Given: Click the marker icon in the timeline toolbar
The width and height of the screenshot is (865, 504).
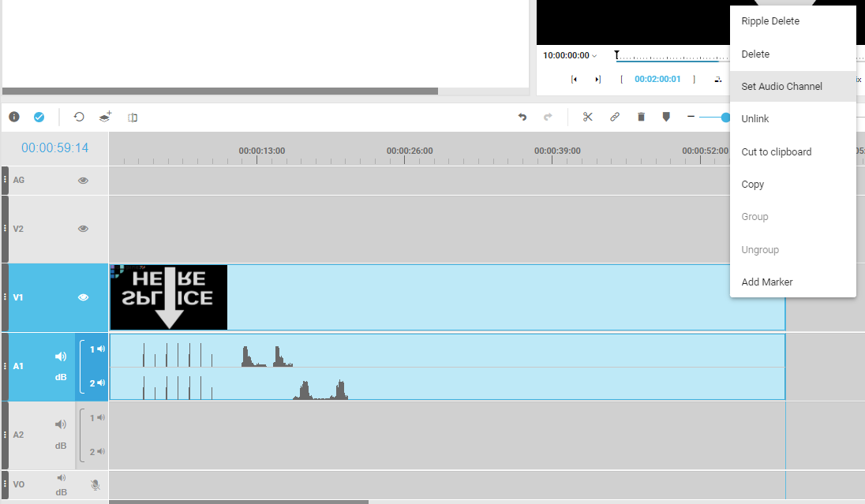Looking at the screenshot, I should tap(666, 117).
